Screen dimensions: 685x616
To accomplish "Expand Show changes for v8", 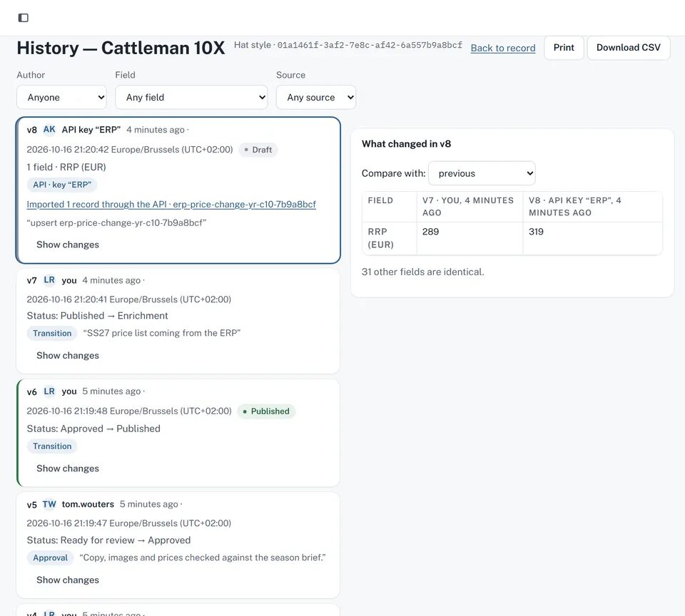I will pyautogui.click(x=68, y=245).
